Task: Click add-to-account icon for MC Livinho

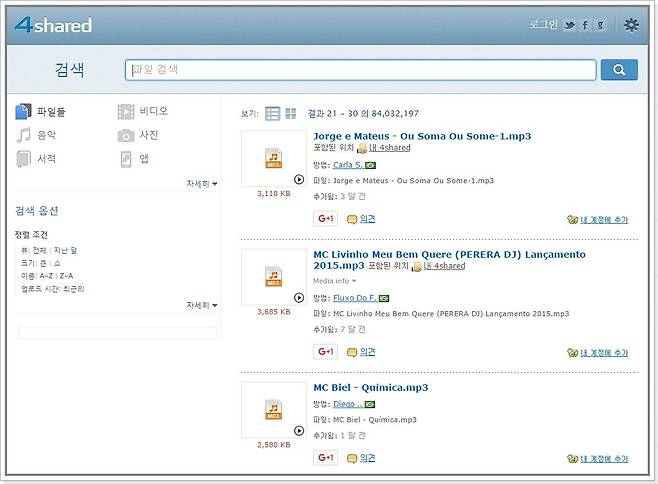Action: tap(572, 353)
